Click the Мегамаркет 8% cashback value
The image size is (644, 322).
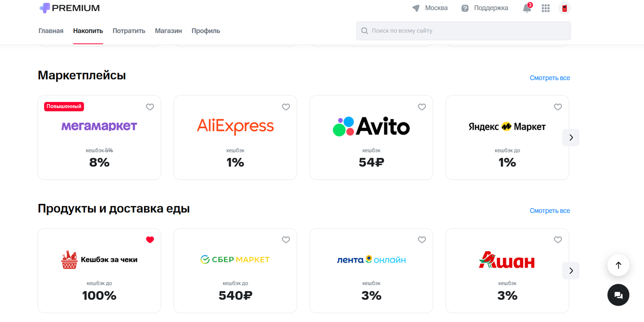point(99,163)
